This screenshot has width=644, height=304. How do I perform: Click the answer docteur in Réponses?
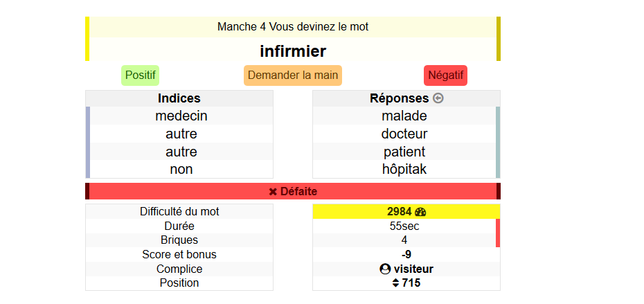[x=404, y=134]
